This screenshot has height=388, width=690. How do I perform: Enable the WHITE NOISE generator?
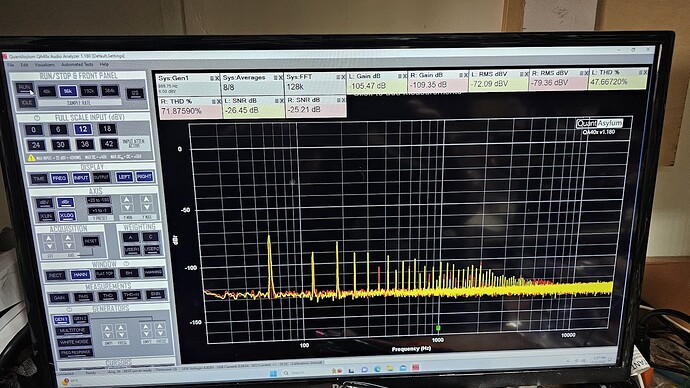[74, 342]
